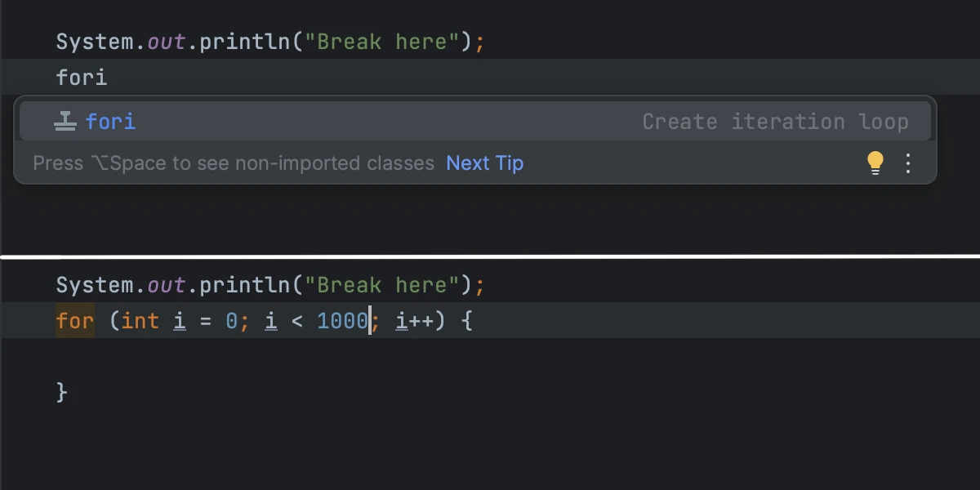
Task: Click the 'int' keyword in the loop
Action: [140, 321]
